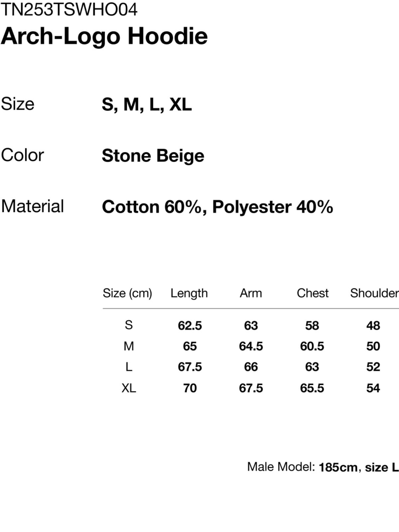
Task: Click the Size (cm) column header
Action: point(127,293)
